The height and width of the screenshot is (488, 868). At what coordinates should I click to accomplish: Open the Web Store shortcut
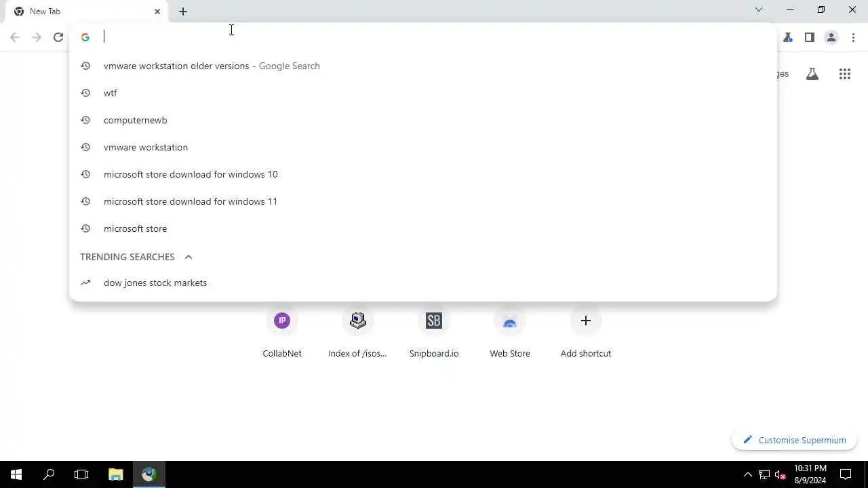click(x=510, y=332)
